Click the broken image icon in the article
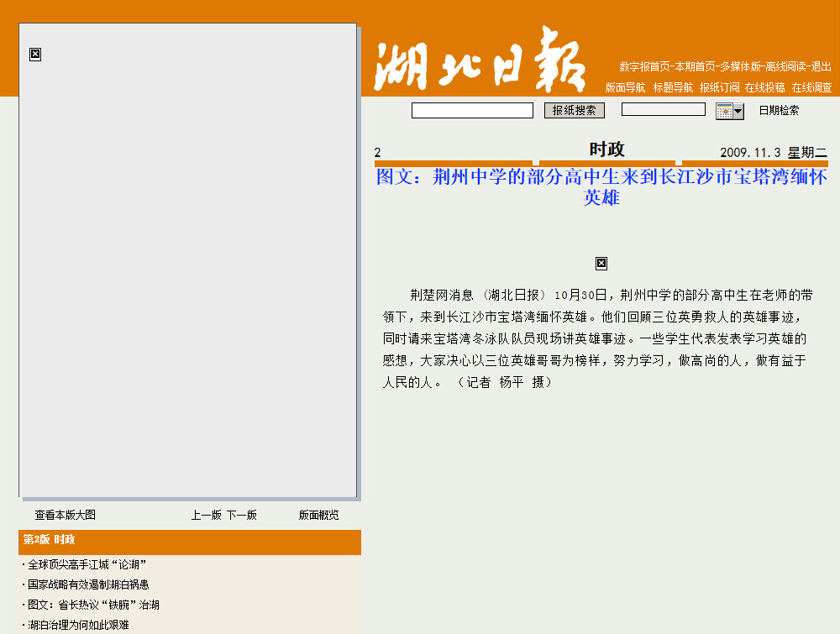This screenshot has height=634, width=840. point(601,264)
